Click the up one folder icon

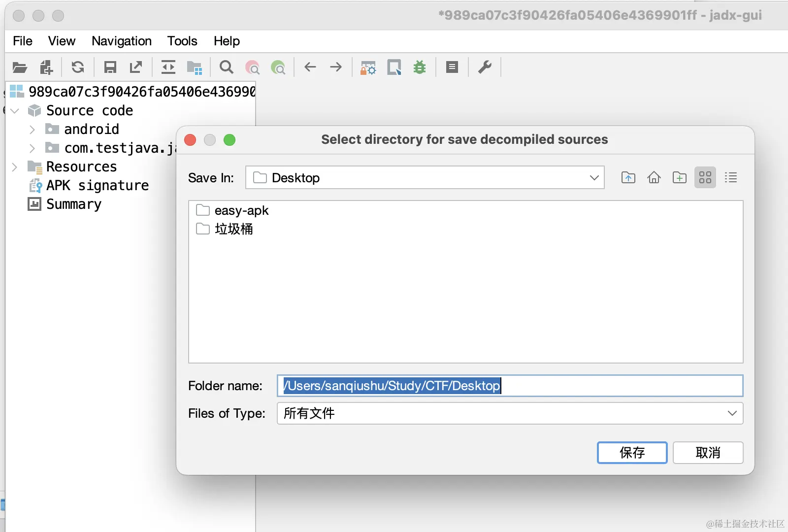(628, 177)
